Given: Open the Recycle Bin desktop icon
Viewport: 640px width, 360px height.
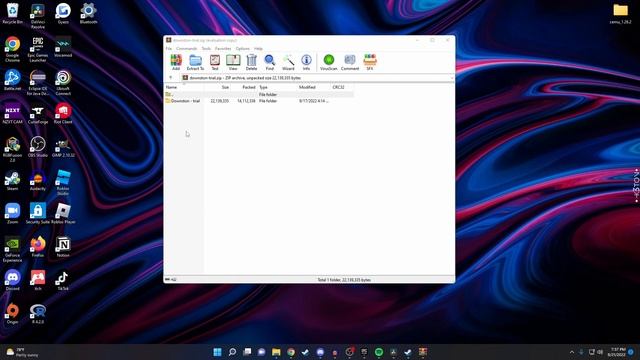Looking at the screenshot, I should pos(13,13).
